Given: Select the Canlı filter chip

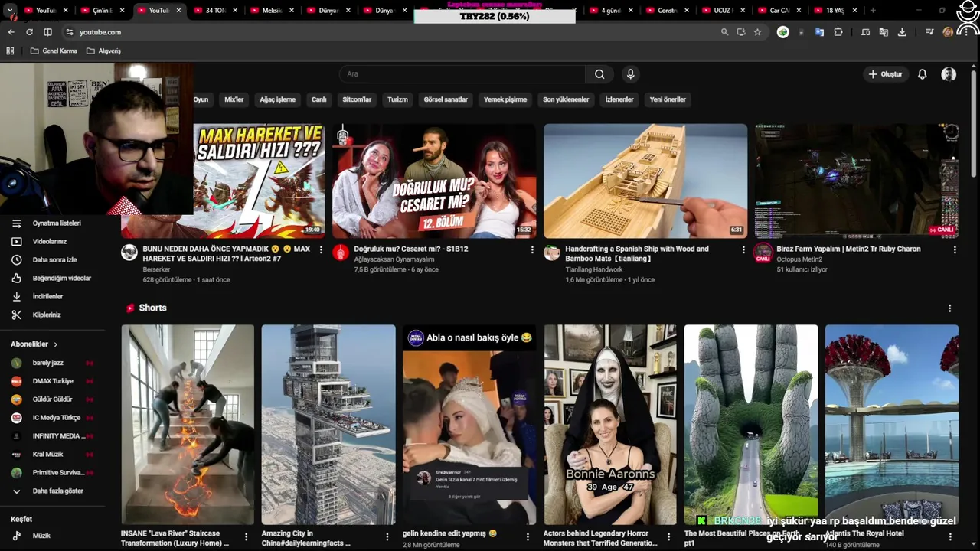Looking at the screenshot, I should click(x=318, y=99).
